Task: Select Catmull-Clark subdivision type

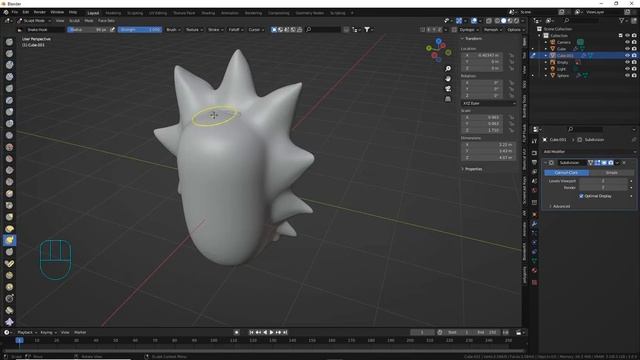Action: [x=567, y=173]
